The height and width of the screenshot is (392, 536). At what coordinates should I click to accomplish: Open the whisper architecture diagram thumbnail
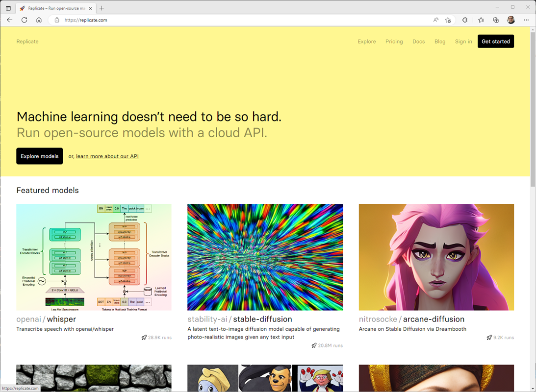pos(94,257)
